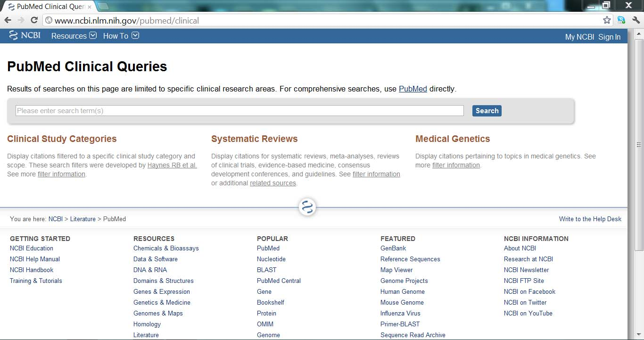Open Primer-BLAST link
This screenshot has height=340, width=644.
click(400, 324)
